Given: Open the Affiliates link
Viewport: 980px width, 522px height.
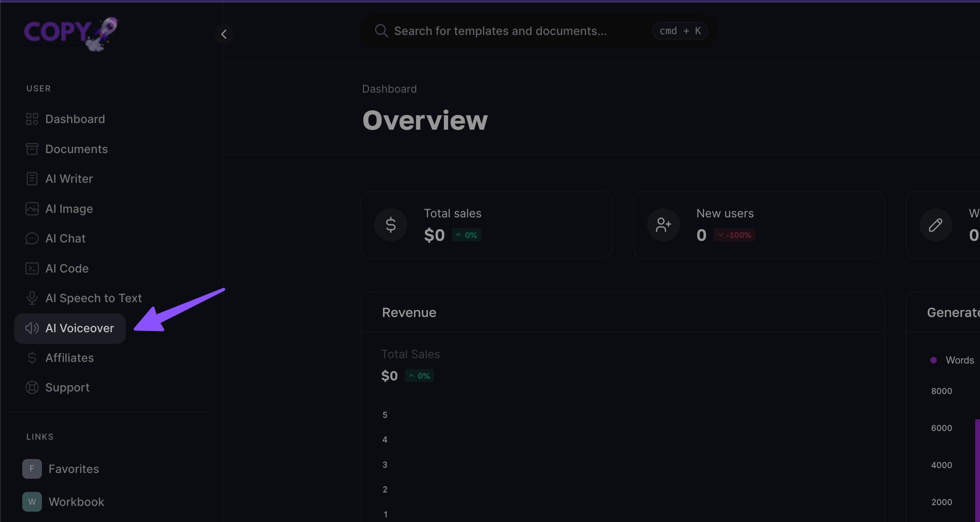Looking at the screenshot, I should pyautogui.click(x=70, y=358).
